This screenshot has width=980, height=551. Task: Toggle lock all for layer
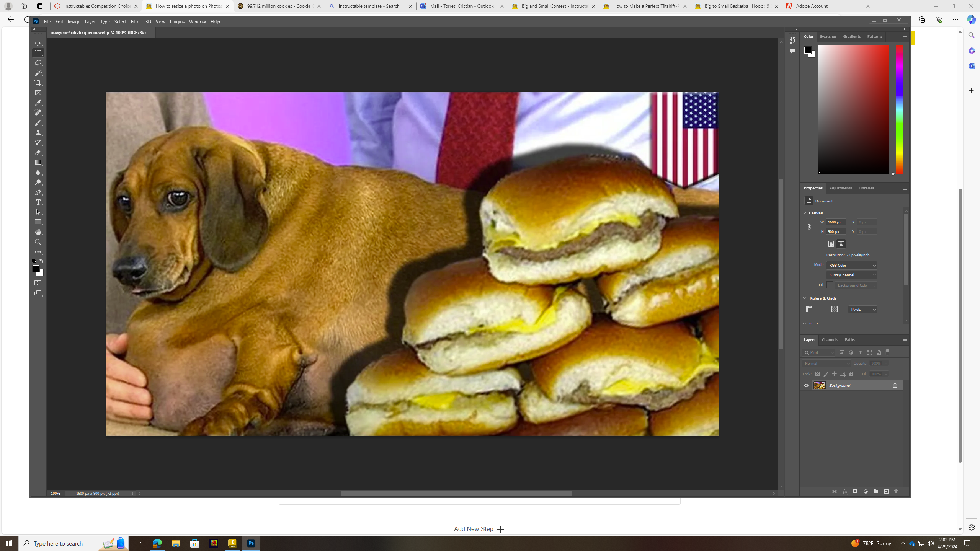[x=851, y=374]
